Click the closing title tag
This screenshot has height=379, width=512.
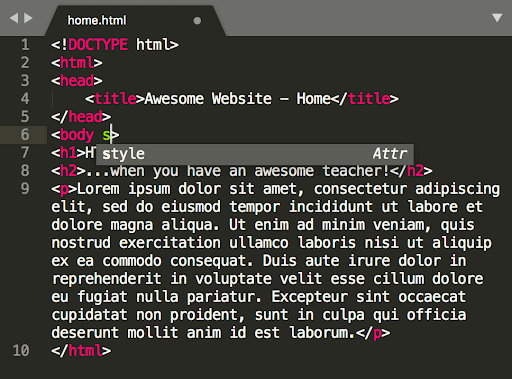click(x=364, y=99)
